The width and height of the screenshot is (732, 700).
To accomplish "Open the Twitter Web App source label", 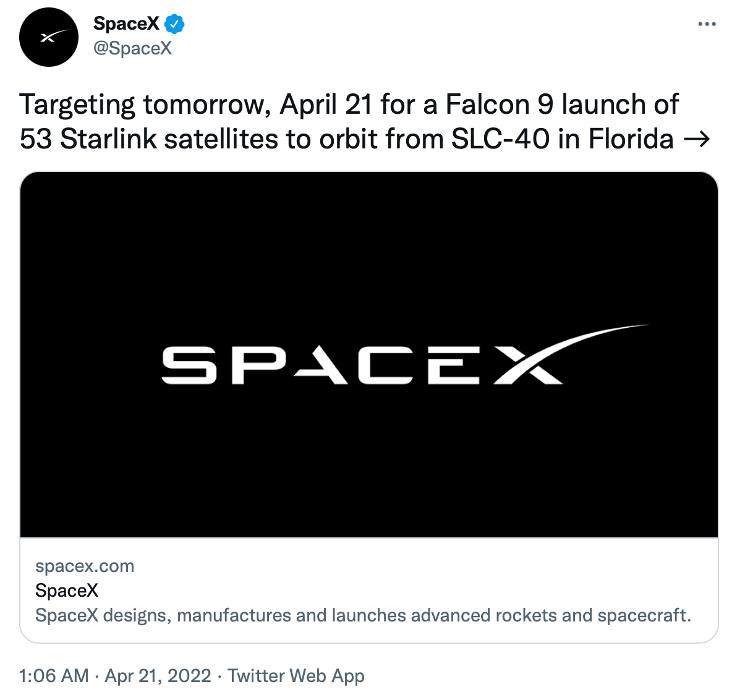I will pos(296,676).
